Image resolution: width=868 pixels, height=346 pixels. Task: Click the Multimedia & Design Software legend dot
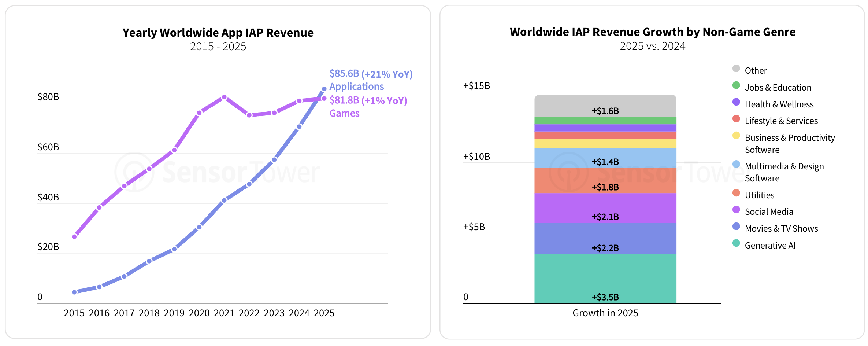pos(736,164)
